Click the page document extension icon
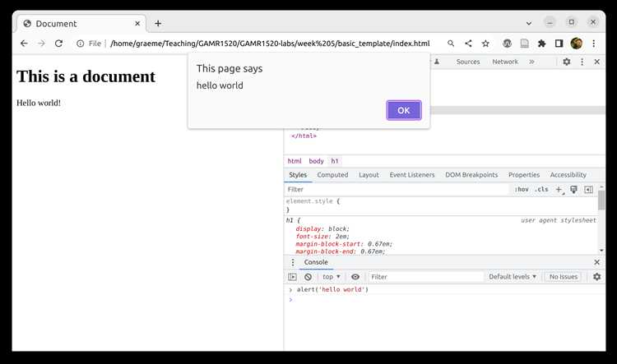The image size is (617, 364). (x=525, y=44)
